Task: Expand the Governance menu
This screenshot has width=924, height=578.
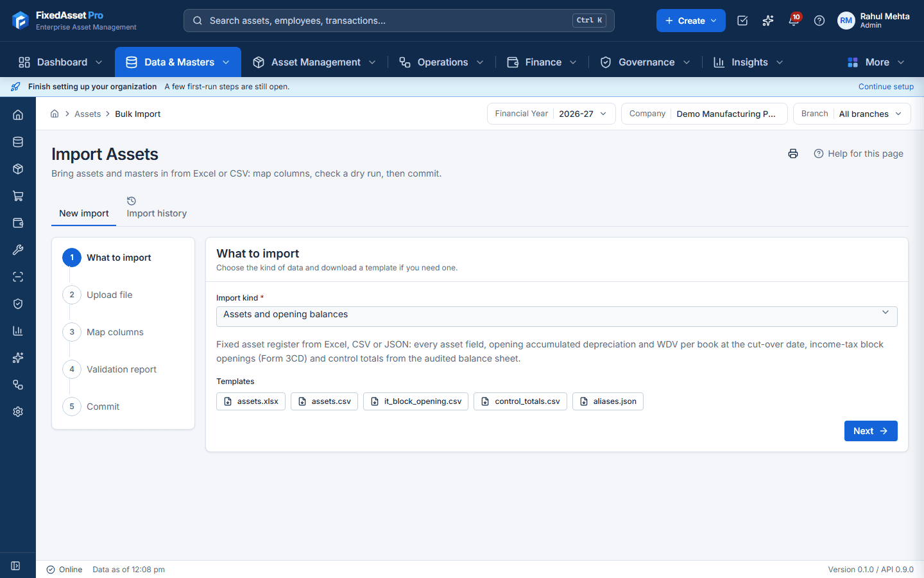Action: tap(645, 62)
